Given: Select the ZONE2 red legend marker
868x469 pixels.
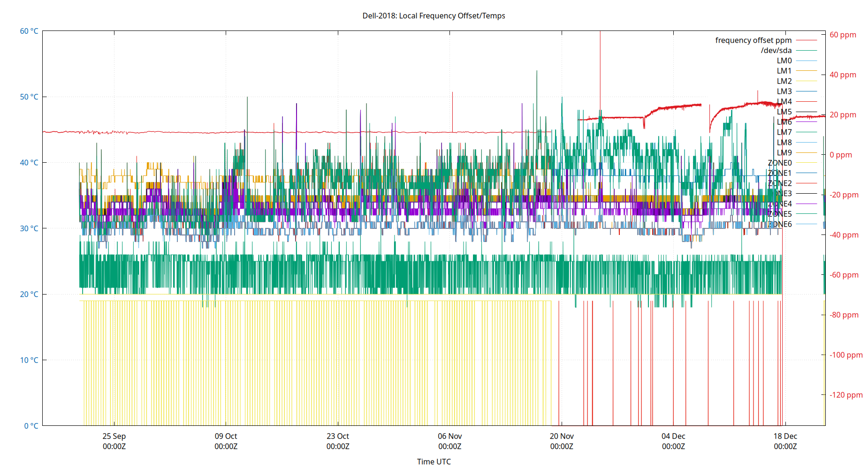Looking at the screenshot, I should [x=807, y=183].
